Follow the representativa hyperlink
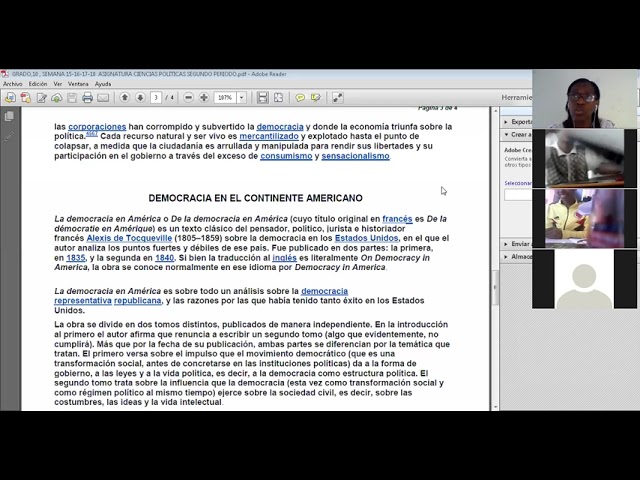This screenshot has width=640, height=480. pos(83,300)
